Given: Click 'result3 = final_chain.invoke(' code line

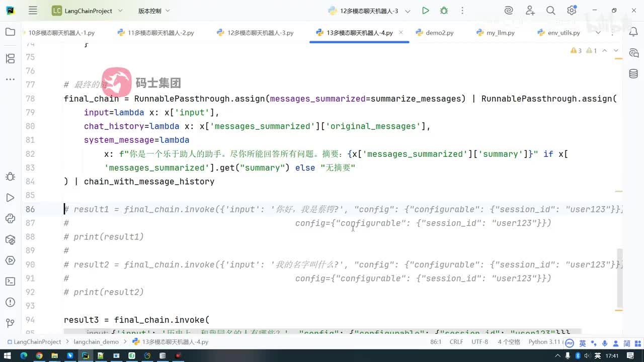Looking at the screenshot, I should tap(136, 320).
